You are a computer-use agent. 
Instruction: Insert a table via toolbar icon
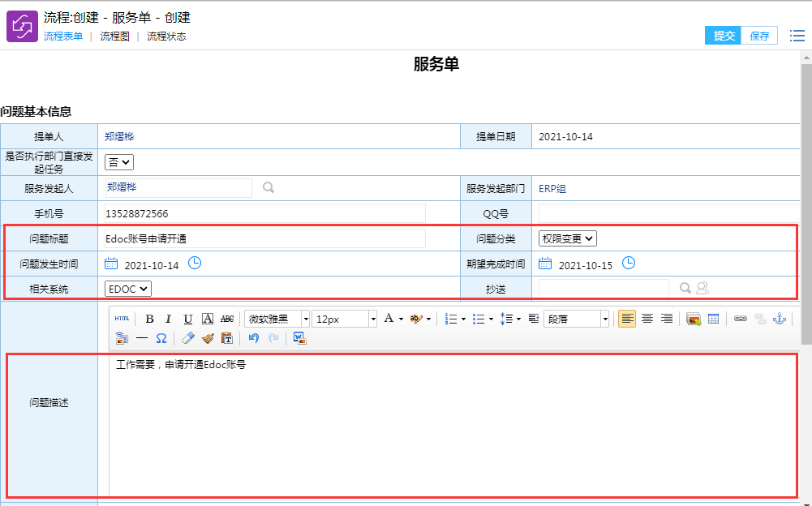(713, 319)
